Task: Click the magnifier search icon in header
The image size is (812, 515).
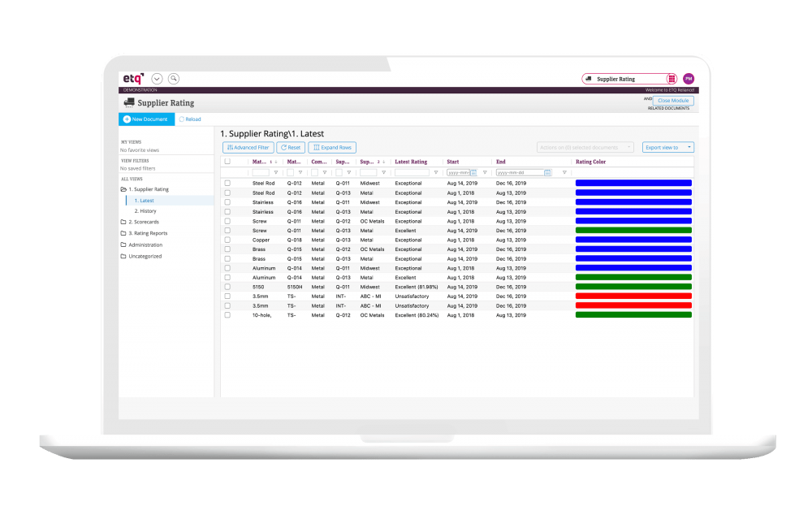Action: (x=173, y=79)
